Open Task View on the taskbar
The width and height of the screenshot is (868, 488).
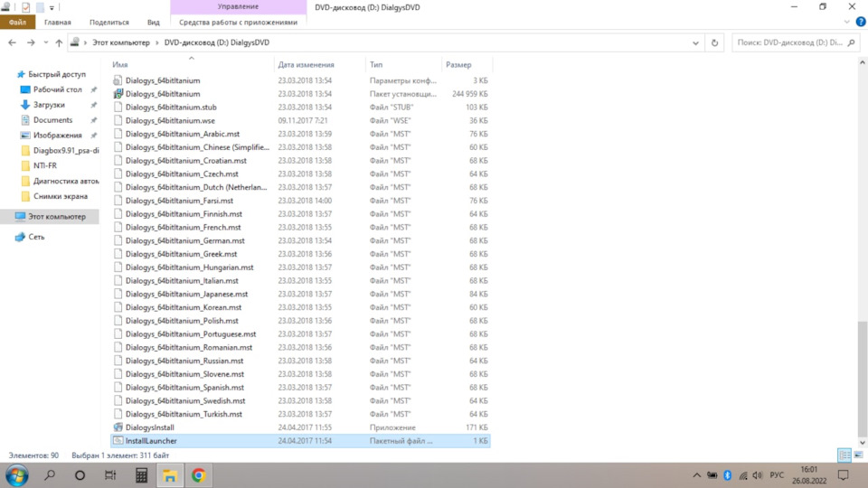point(110,475)
